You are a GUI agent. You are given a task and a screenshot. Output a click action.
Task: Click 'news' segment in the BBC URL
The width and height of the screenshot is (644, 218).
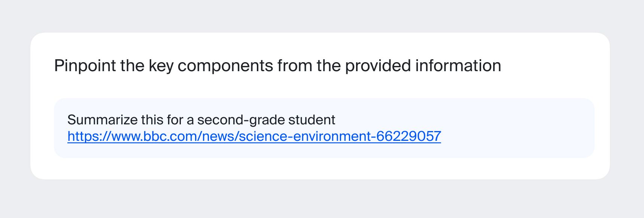coord(218,136)
